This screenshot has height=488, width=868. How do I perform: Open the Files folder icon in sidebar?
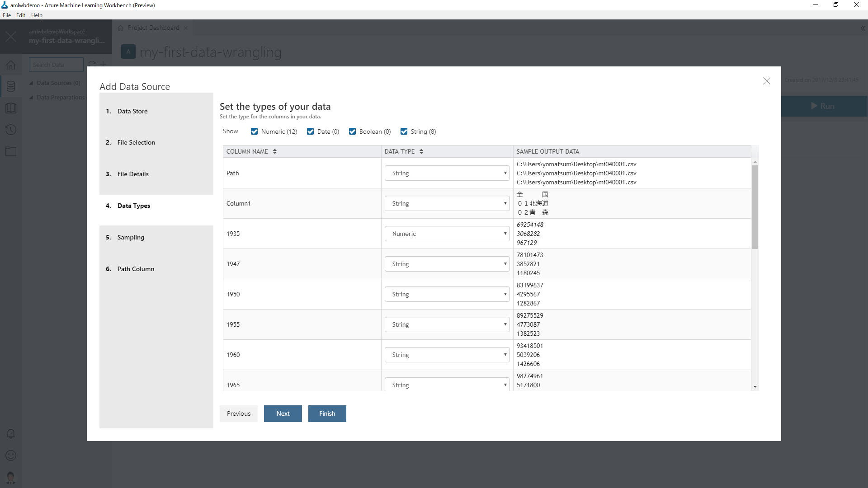pyautogui.click(x=11, y=151)
